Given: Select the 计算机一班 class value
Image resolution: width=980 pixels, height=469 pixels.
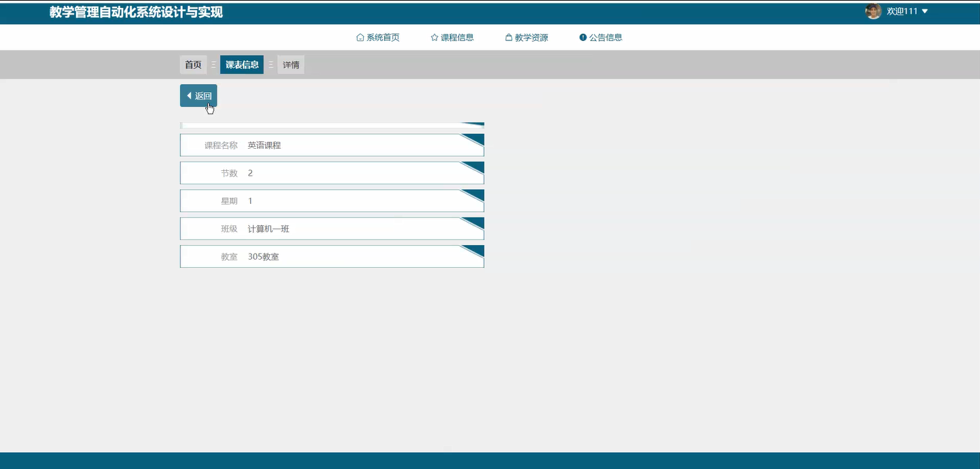Looking at the screenshot, I should (x=268, y=229).
